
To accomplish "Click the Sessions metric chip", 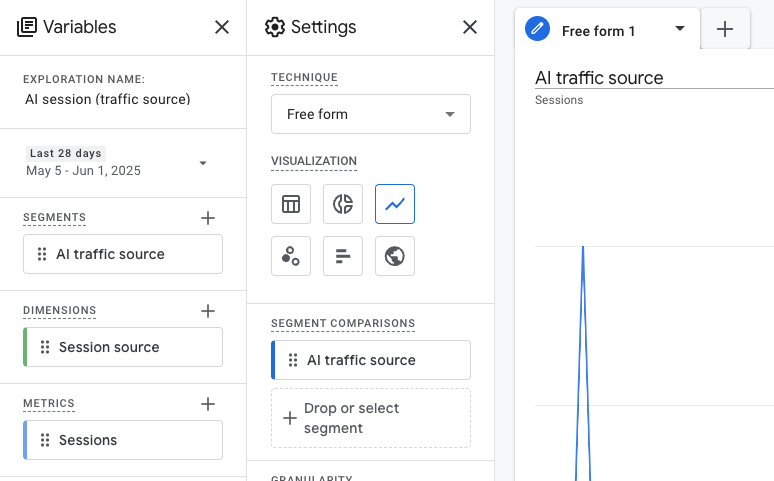I will (123, 440).
